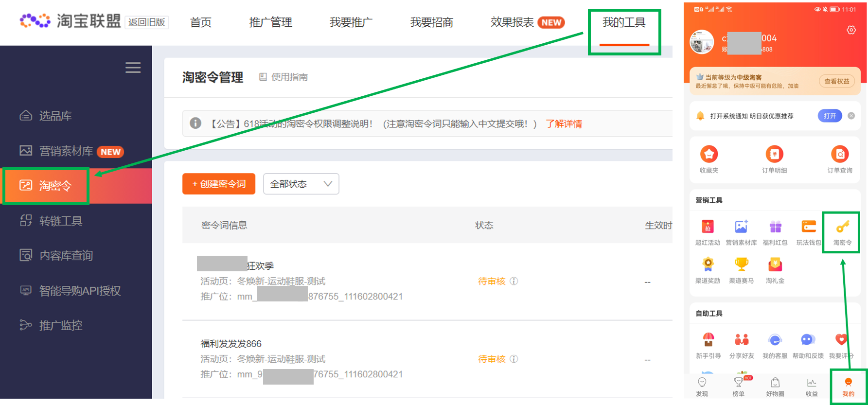The image size is (868, 405).
Task: Open 帮助和反馈 self-help tool
Action: [x=808, y=346]
